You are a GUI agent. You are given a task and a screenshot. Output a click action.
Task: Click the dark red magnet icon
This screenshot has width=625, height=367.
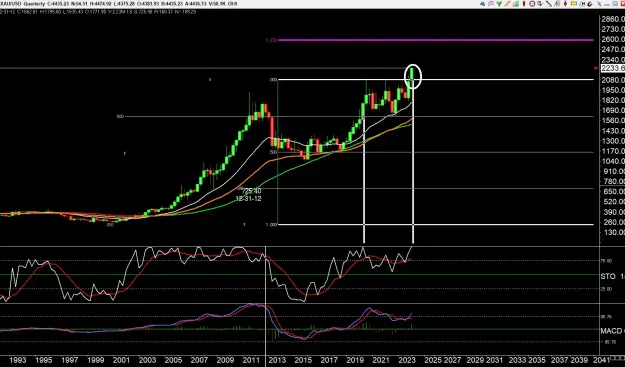coord(590,4)
